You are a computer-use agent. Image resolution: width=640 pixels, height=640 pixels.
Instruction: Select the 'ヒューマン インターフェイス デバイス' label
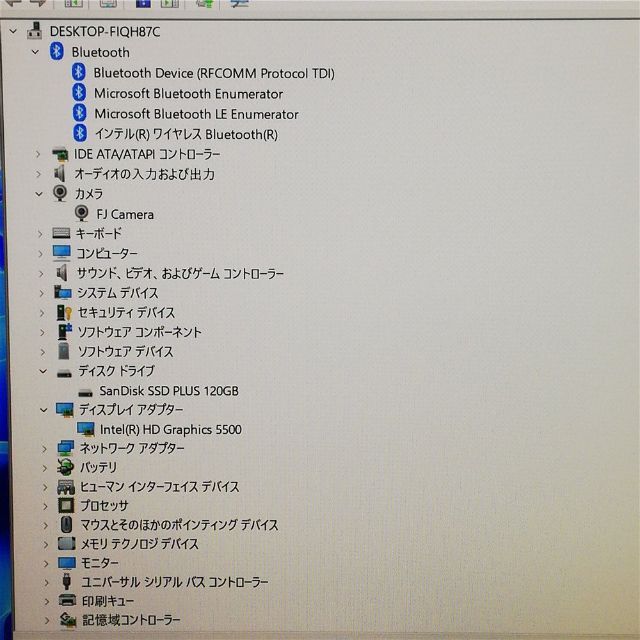[160, 487]
